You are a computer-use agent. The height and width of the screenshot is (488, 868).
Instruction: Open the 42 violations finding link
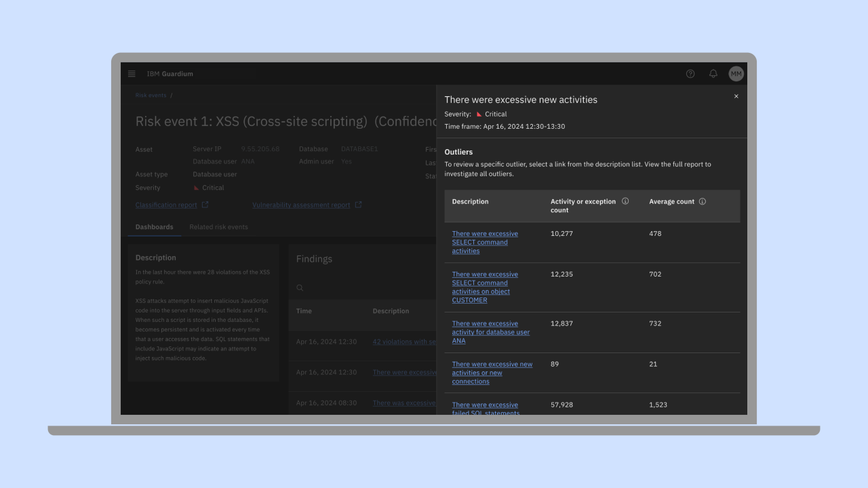(x=404, y=342)
